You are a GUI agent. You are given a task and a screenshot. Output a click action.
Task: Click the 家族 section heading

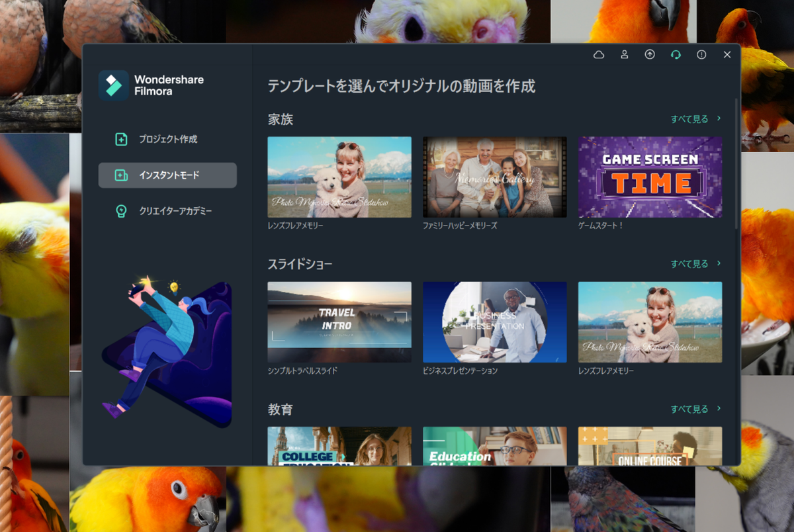coord(281,120)
